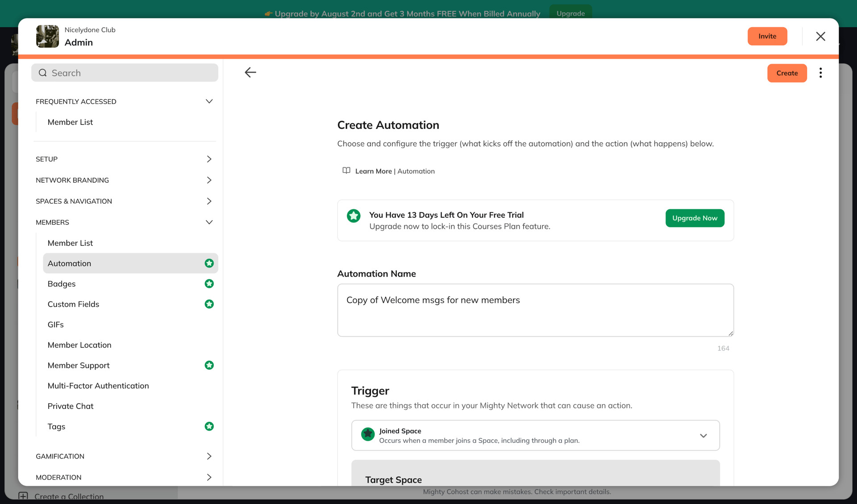Open the Joined Space trigger dropdown
Image resolution: width=857 pixels, height=504 pixels.
pyautogui.click(x=703, y=435)
